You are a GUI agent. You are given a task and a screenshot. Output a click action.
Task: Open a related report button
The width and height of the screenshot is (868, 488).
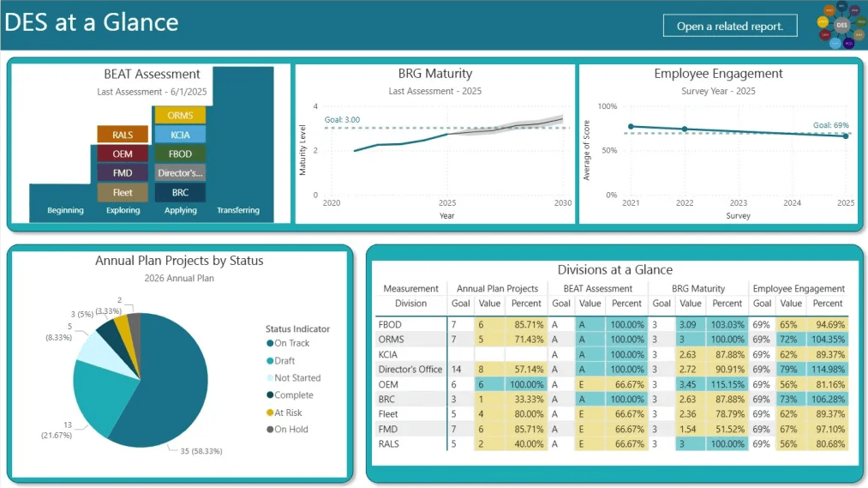point(730,26)
